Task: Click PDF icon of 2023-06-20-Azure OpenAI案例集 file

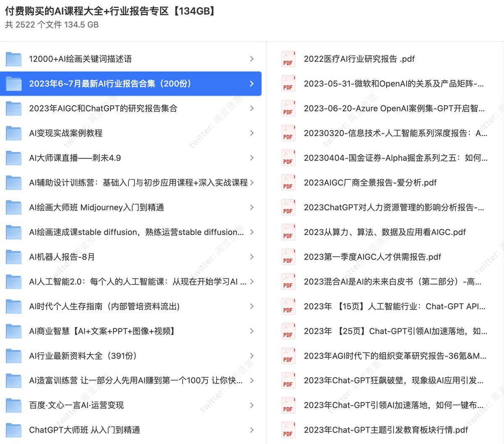Action: click(x=288, y=108)
